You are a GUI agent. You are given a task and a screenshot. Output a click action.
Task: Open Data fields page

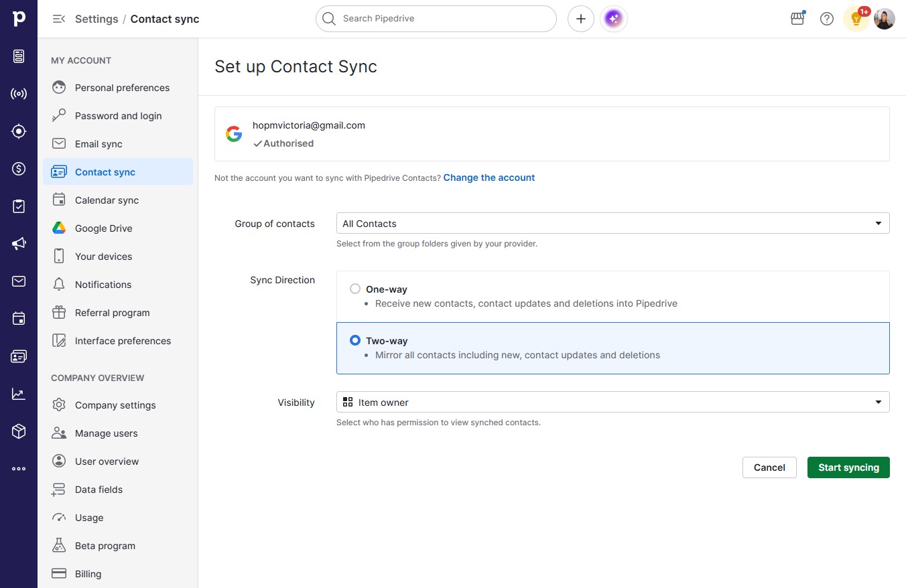coord(118,490)
